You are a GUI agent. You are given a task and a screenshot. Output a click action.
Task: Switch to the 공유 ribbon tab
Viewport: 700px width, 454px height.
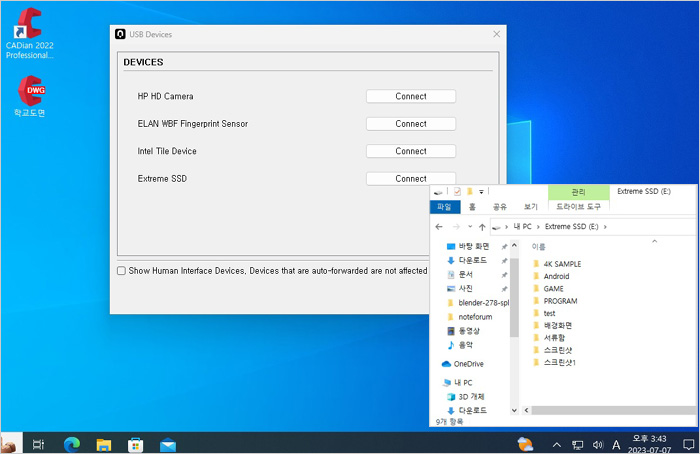click(x=500, y=207)
